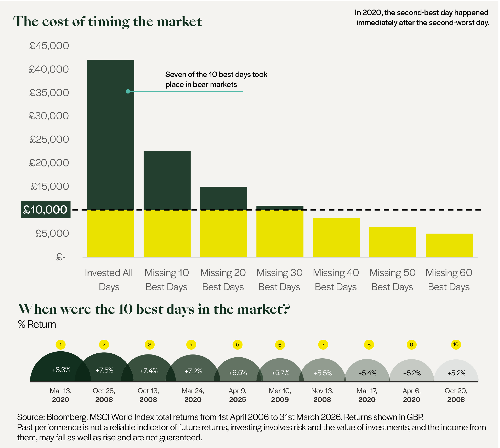Click the yellow number 7 circle badge
Image resolution: width=500 pixels, height=448 pixels.
click(x=323, y=344)
